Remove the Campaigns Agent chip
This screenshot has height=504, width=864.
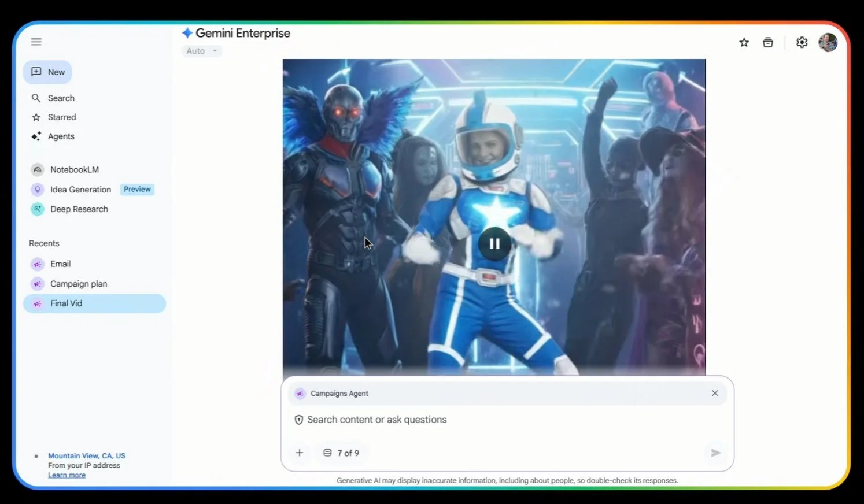(x=715, y=393)
